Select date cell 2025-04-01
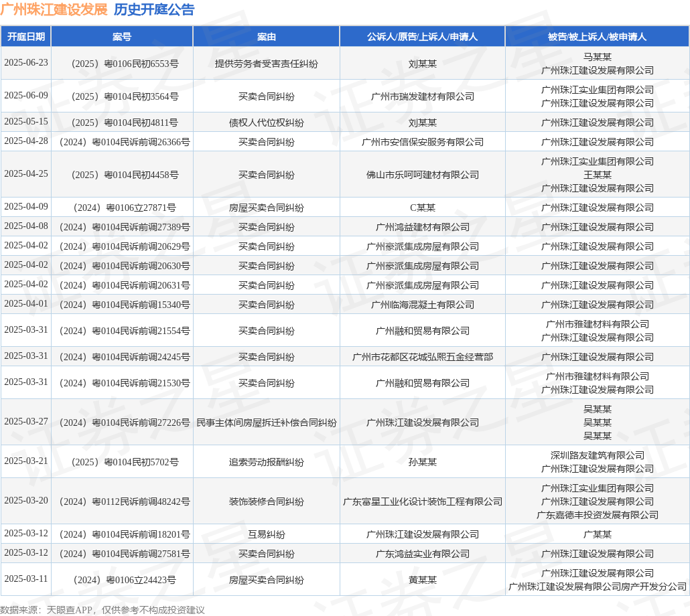Image resolution: width=690 pixels, height=616 pixels. pos(26,303)
